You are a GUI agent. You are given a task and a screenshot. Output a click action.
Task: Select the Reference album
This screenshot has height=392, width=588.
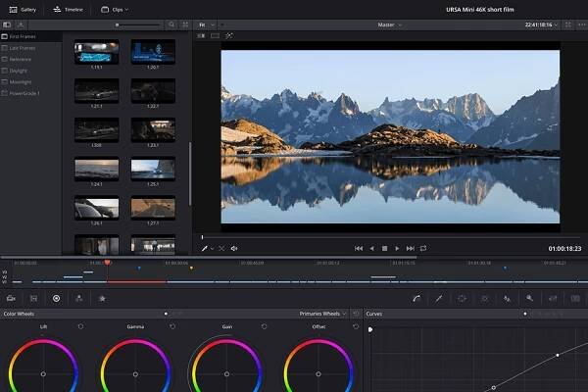click(x=30, y=59)
